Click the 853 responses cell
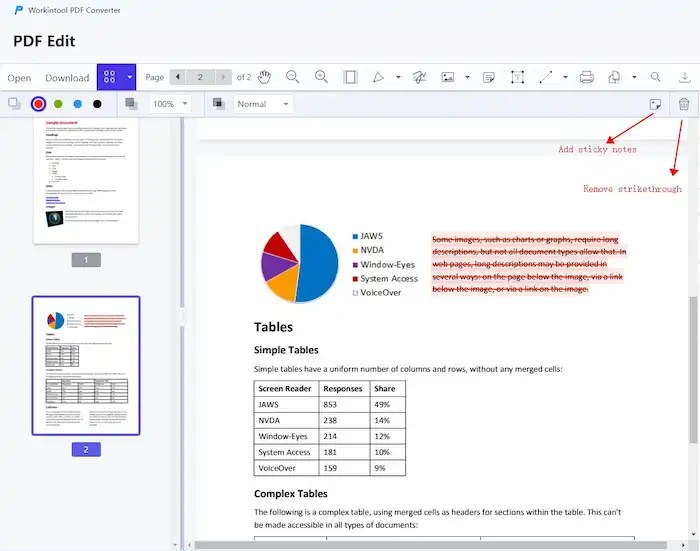 coord(344,405)
